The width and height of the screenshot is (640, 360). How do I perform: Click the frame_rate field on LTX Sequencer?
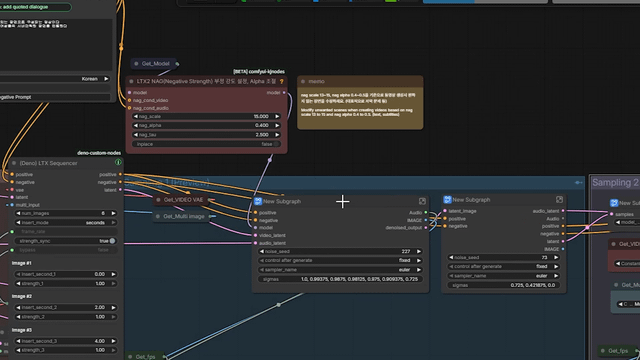tap(65, 231)
